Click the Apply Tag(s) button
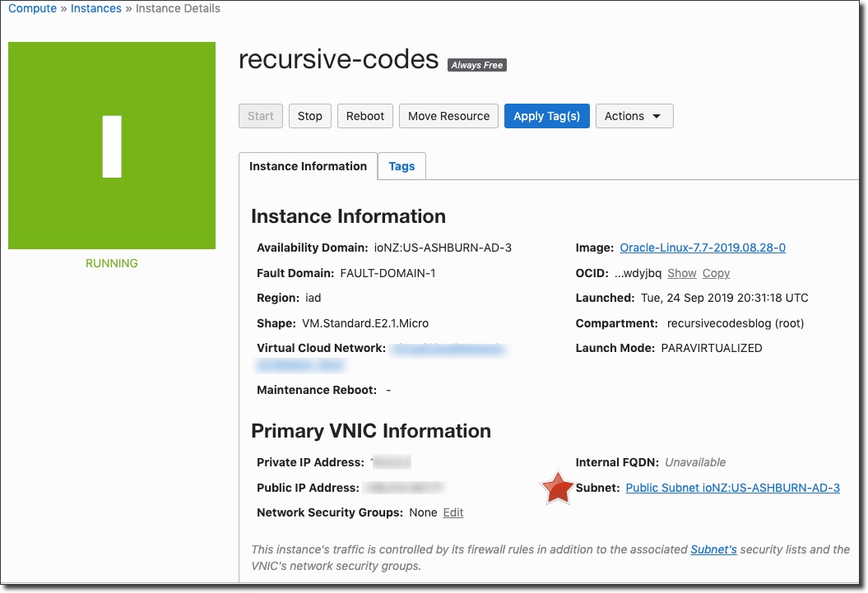This screenshot has width=868, height=593. click(546, 116)
